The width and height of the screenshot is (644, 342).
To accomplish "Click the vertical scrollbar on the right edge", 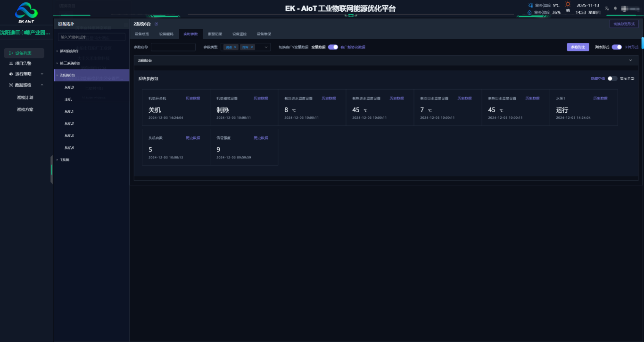I will coord(642,42).
